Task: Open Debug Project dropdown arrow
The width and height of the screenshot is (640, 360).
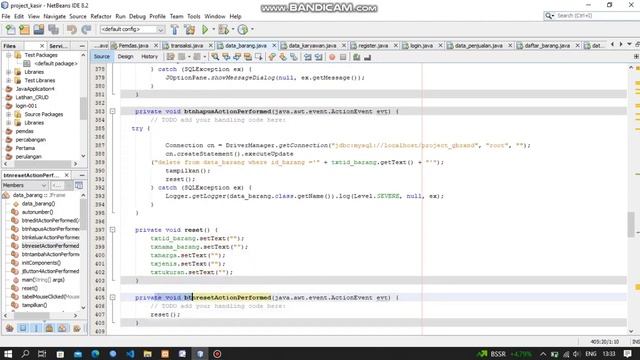Action: (x=233, y=29)
